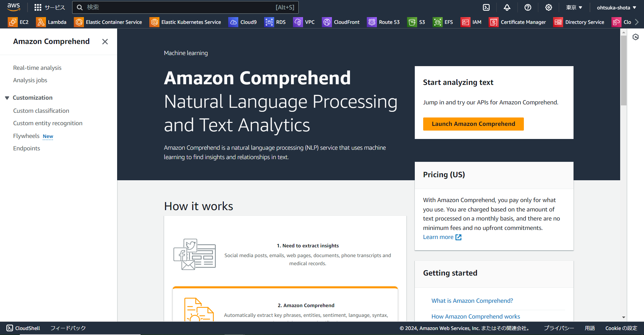Click the AWS logo home icon
Viewport: 644px width, 335px height.
14,7
